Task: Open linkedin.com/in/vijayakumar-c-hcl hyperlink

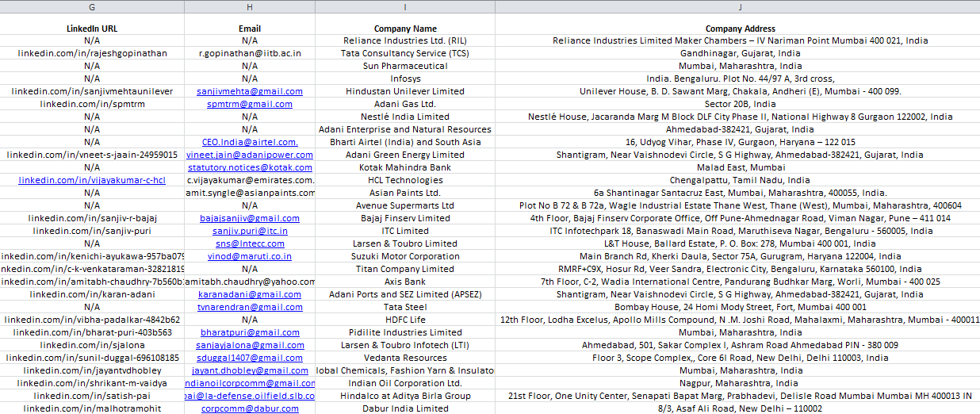Action: point(92,180)
